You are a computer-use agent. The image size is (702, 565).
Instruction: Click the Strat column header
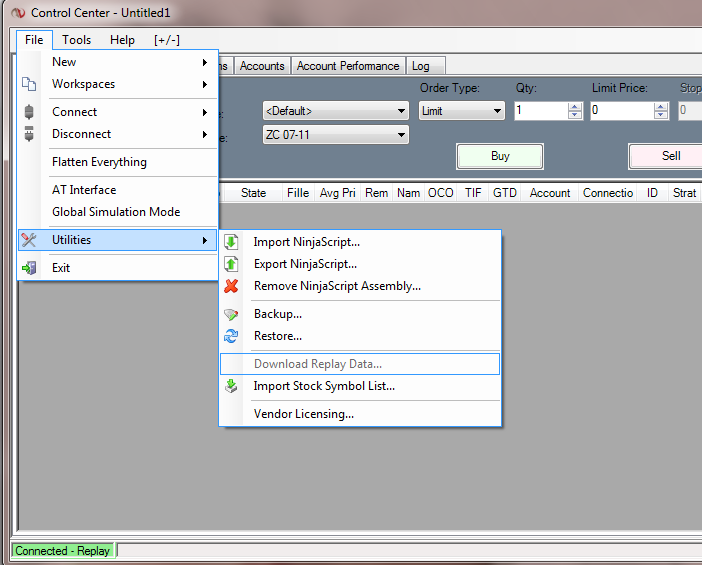[x=685, y=193]
